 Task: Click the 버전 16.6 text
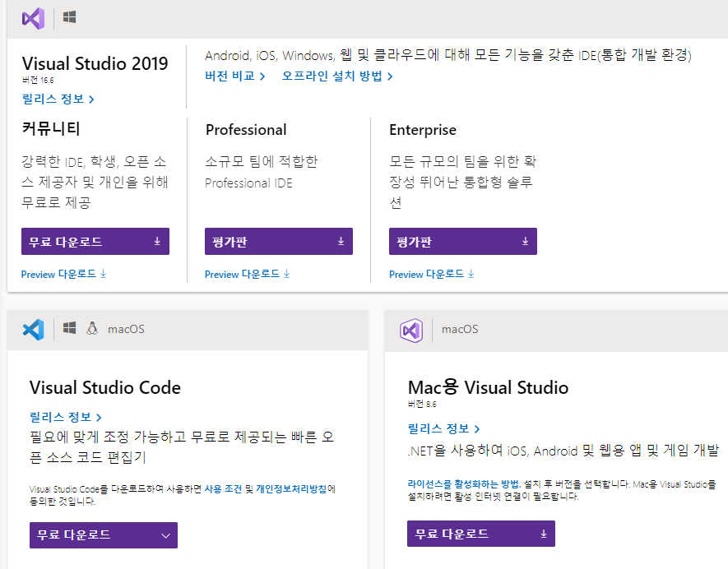coord(38,80)
